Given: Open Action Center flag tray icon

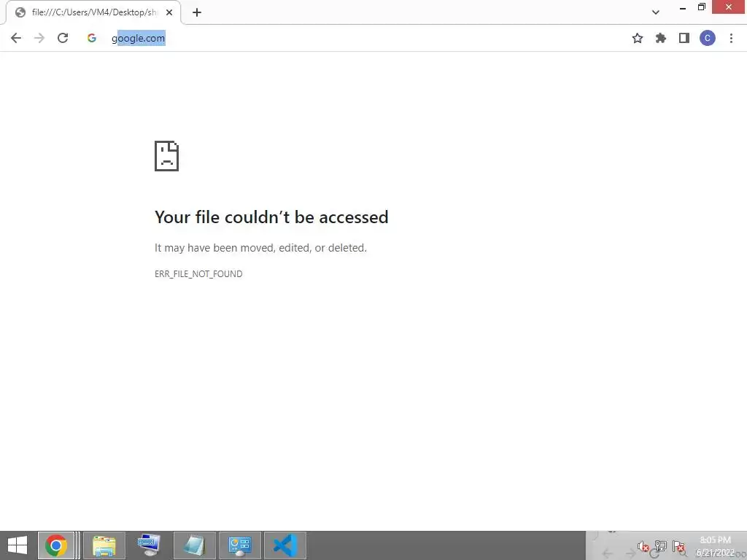Looking at the screenshot, I should pyautogui.click(x=678, y=546).
